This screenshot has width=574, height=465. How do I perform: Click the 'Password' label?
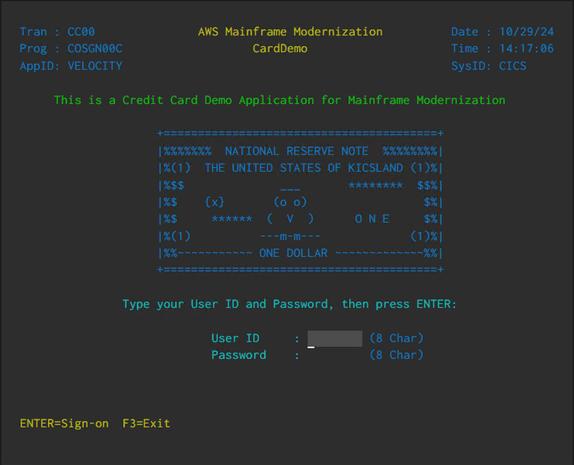pyautogui.click(x=239, y=355)
